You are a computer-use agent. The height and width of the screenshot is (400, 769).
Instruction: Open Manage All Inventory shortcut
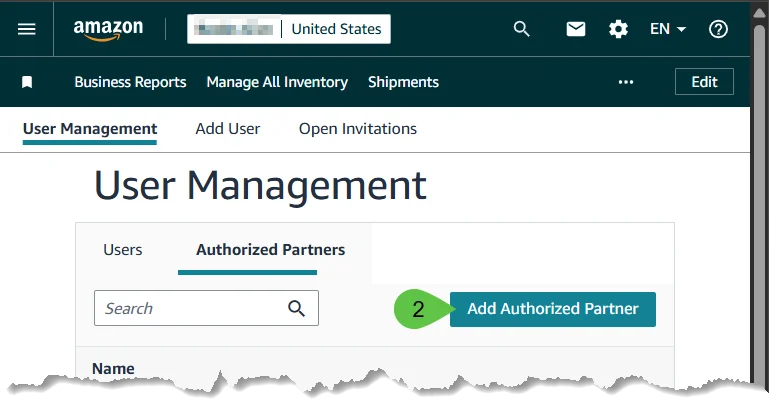[x=277, y=82]
